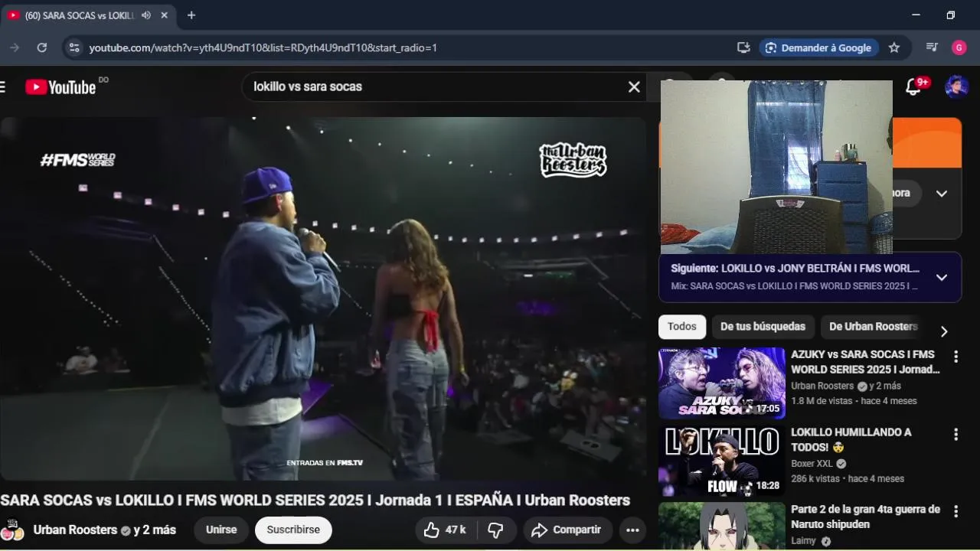The height and width of the screenshot is (551, 980).
Task: Join the channel with Unirse
Action: click(x=221, y=530)
